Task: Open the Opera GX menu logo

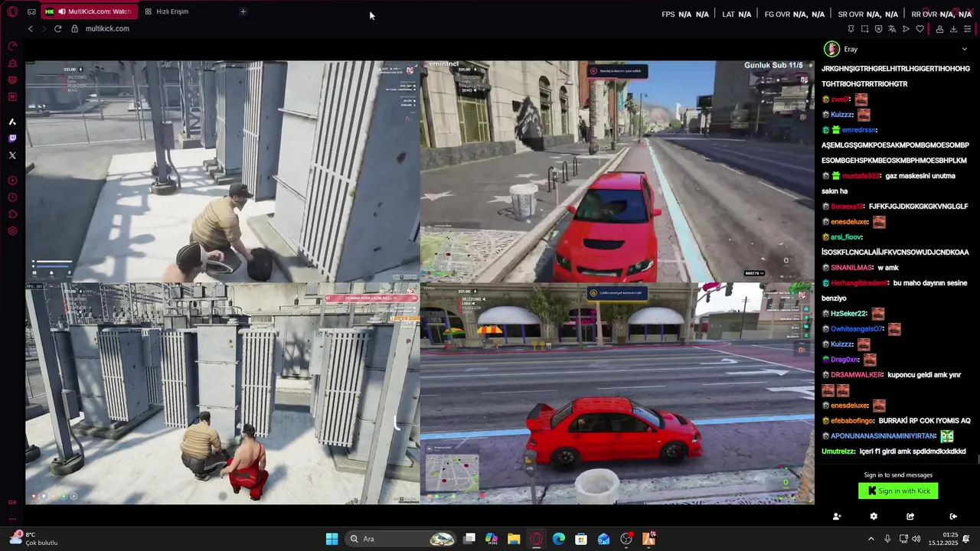Action: point(12,11)
